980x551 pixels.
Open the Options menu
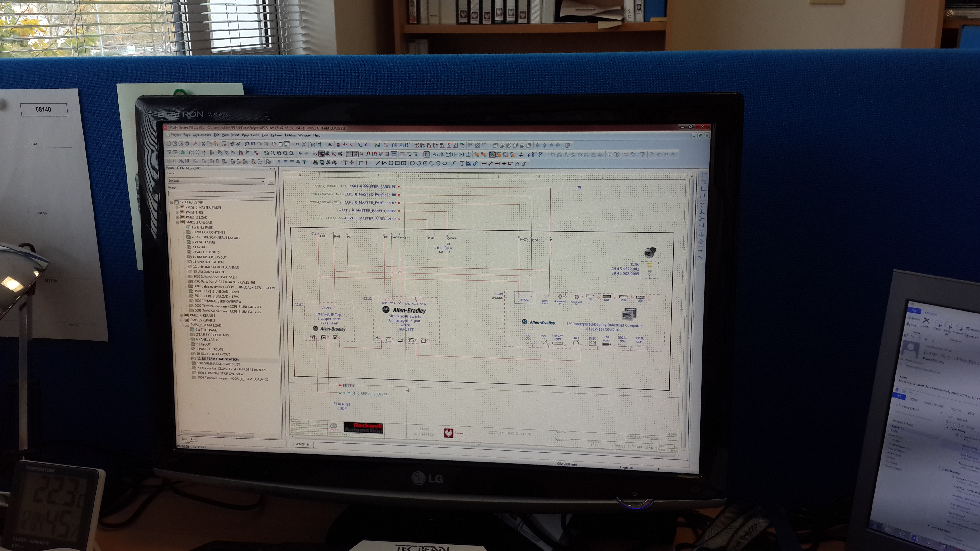tap(277, 135)
